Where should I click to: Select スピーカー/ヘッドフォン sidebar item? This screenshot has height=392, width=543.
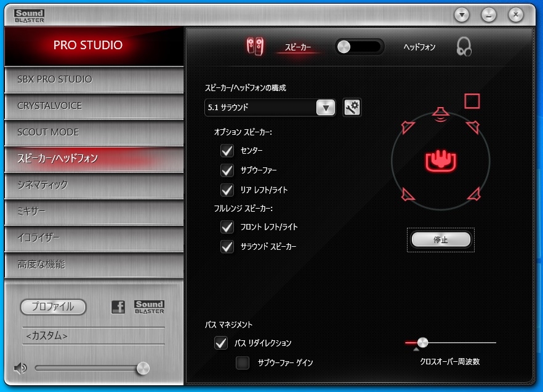(94, 159)
